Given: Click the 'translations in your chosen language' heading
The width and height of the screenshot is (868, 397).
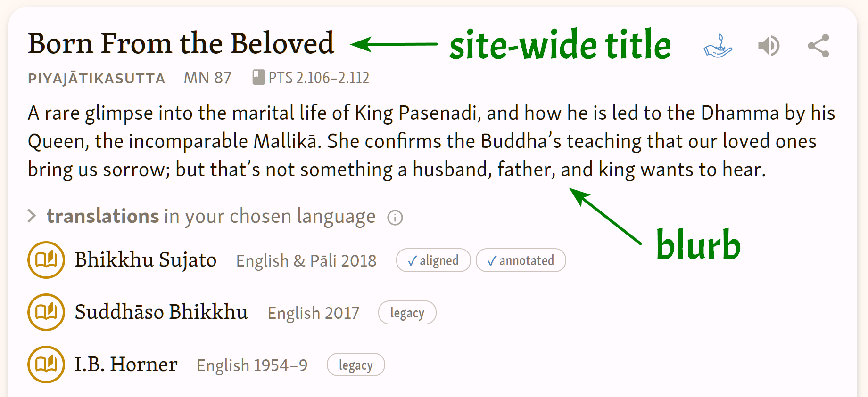Looking at the screenshot, I should click(x=211, y=216).
